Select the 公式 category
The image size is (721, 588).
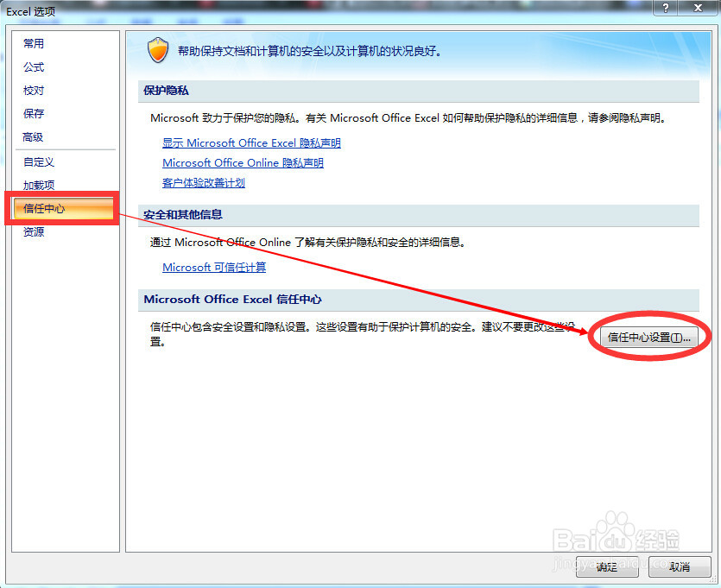coord(34,67)
